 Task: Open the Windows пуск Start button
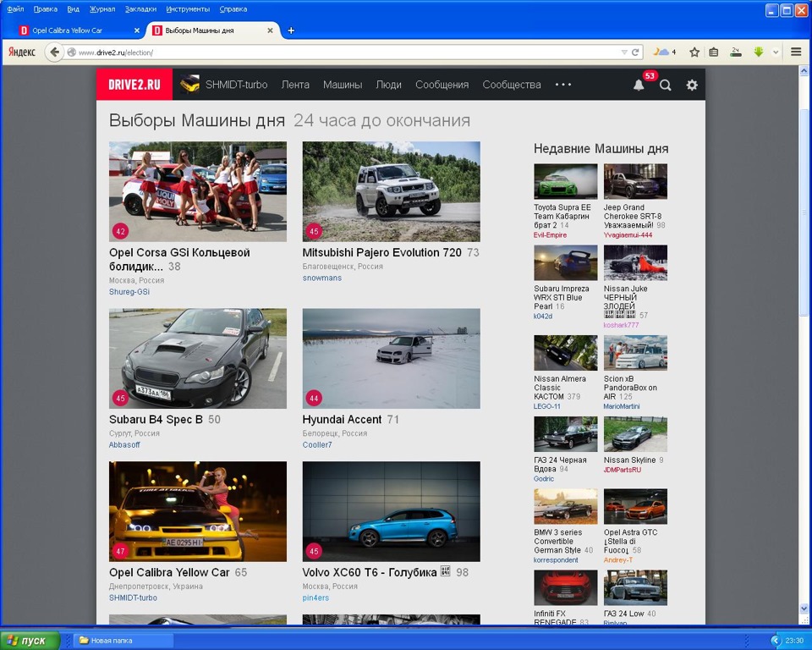tap(30, 641)
